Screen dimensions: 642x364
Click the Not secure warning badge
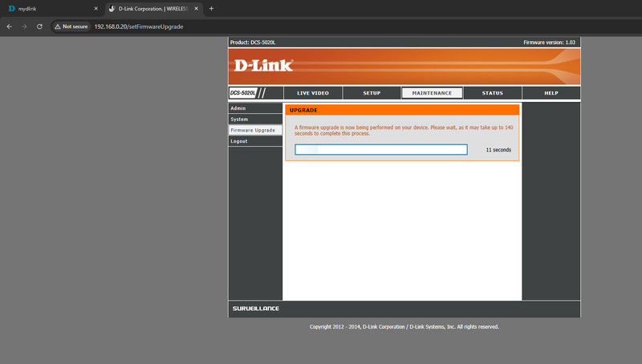pos(71,26)
